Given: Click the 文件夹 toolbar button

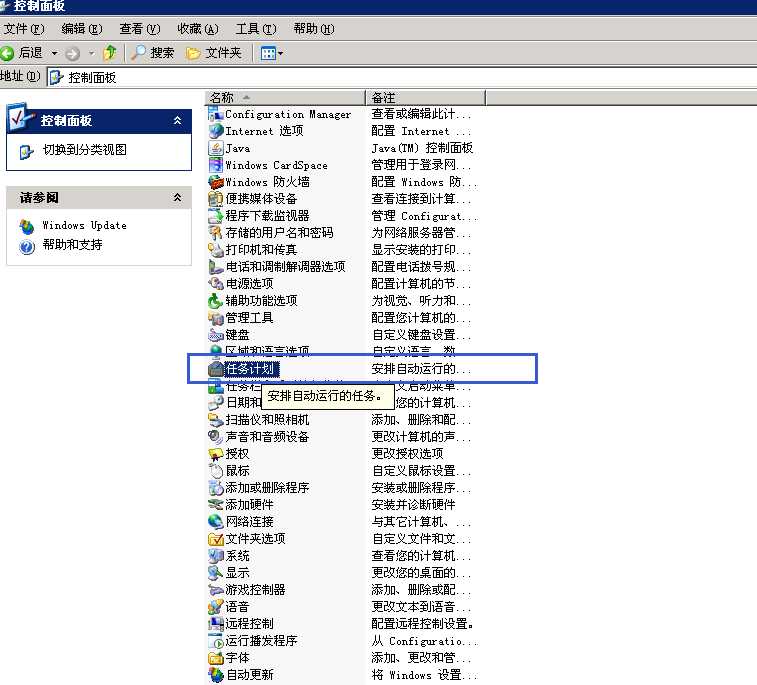Looking at the screenshot, I should point(213,53).
